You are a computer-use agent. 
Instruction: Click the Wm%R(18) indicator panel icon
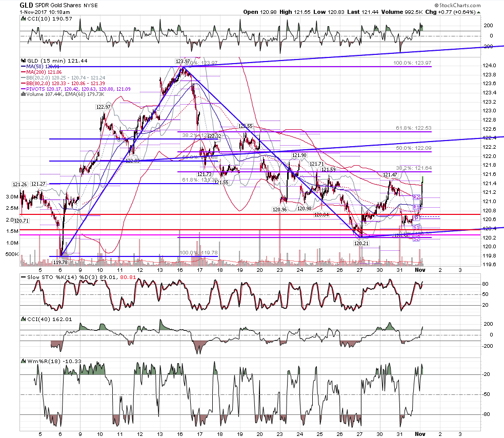click(x=23, y=361)
